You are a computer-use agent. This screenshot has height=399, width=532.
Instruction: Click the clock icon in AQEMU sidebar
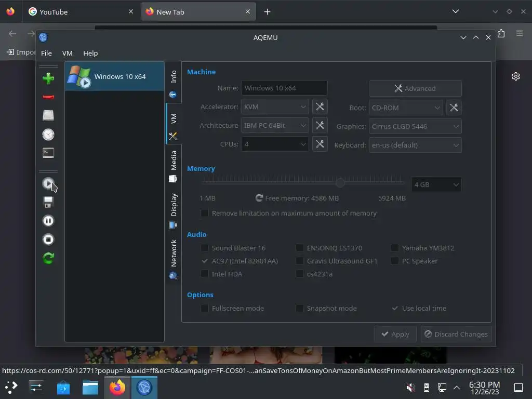48,135
